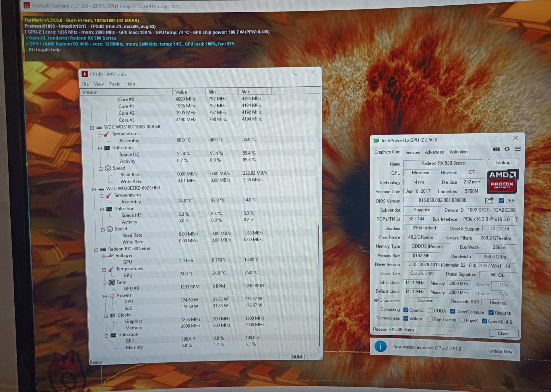This screenshot has width=551, height=392.
Task: Click the Utilization icon under WDC WD20EZRZ
Action: [x=109, y=209]
